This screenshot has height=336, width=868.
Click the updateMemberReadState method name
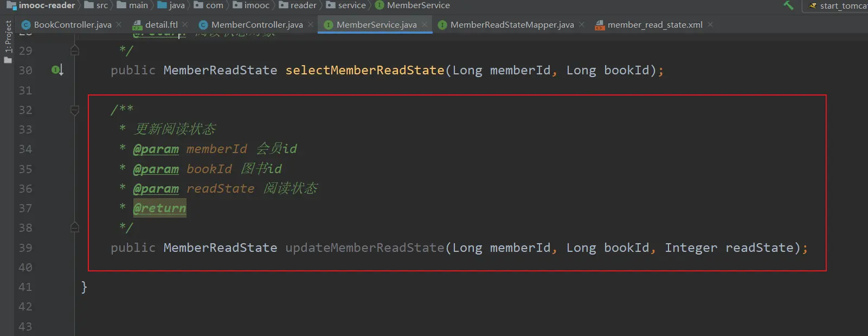click(x=365, y=248)
